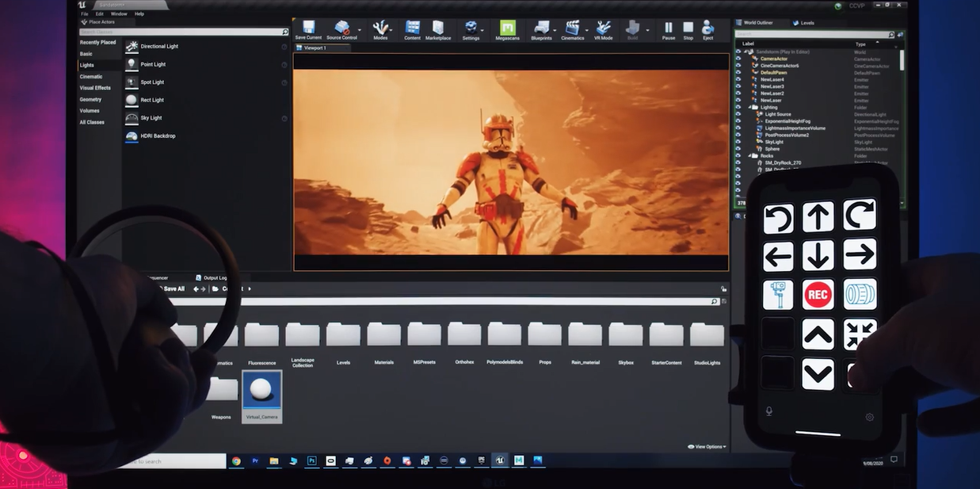Click the Build toolbar icon
Screen dimensions: 980x489
pos(632,30)
